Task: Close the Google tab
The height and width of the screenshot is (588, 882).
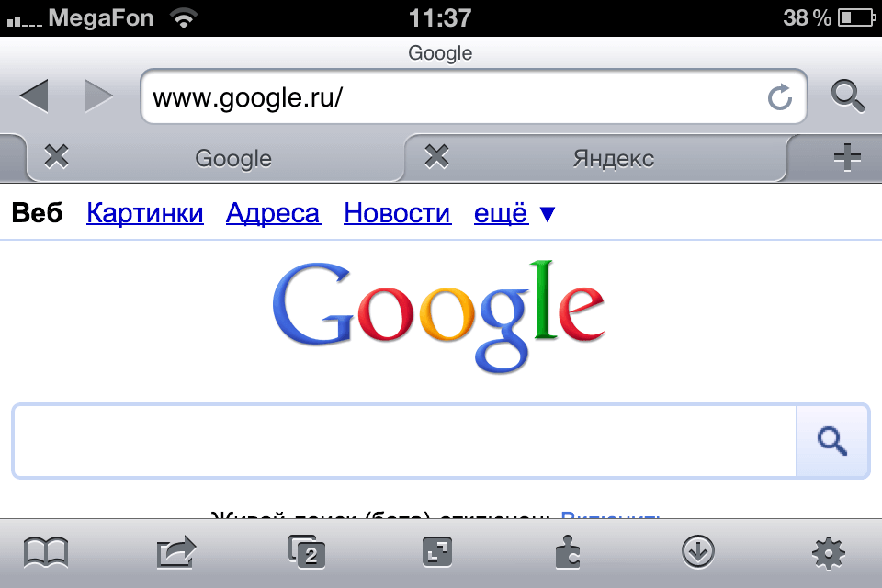Action: [56, 156]
